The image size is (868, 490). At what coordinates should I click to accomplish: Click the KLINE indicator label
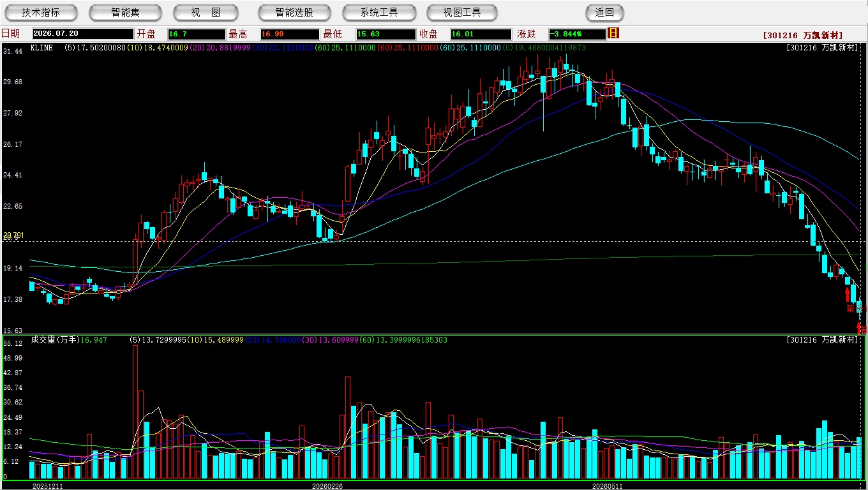[41, 48]
